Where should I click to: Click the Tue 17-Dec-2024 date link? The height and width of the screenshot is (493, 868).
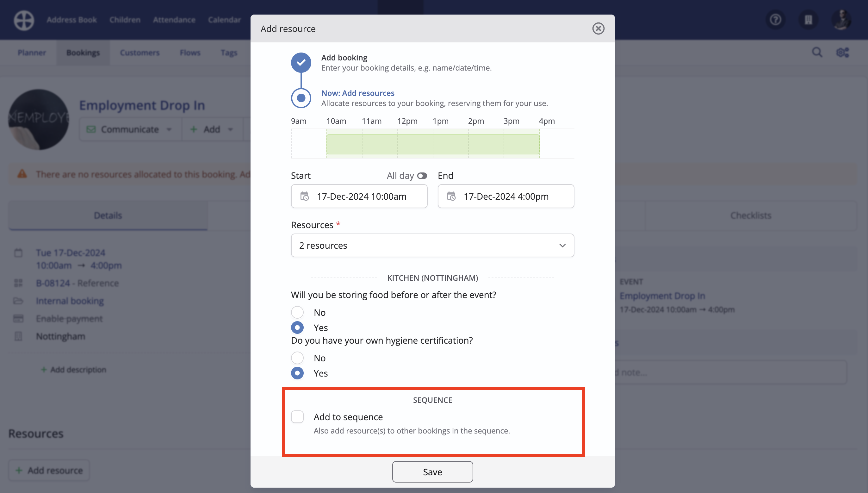[71, 253]
